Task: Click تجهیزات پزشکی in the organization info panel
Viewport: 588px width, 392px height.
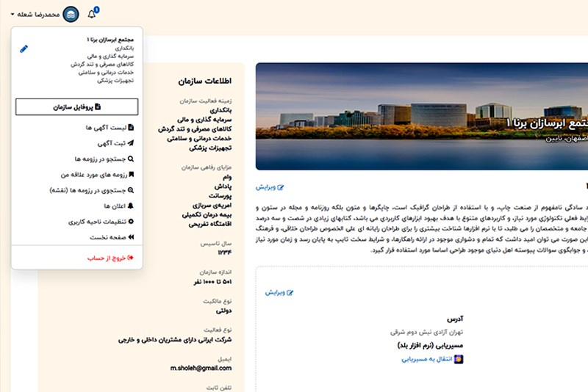Action: click(210, 148)
